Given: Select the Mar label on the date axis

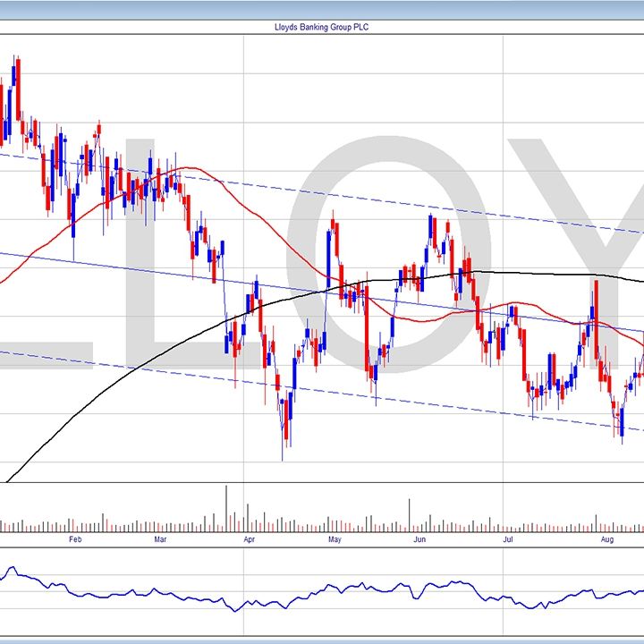Looking at the screenshot, I should click(160, 539).
